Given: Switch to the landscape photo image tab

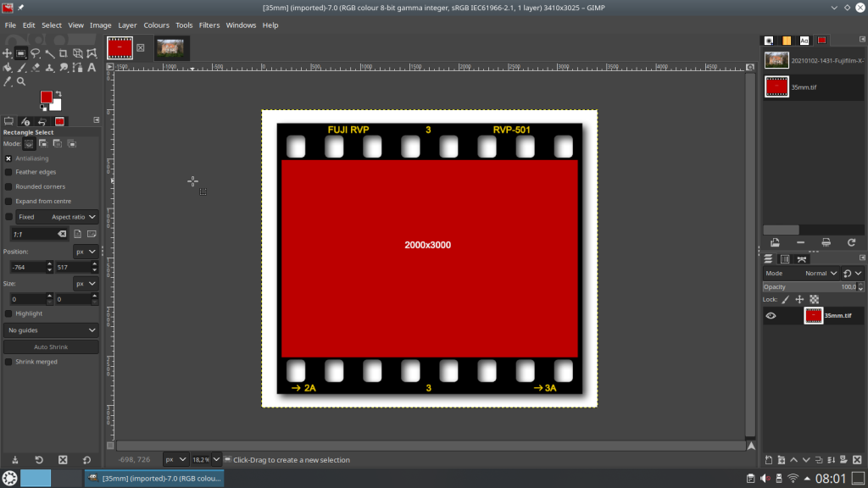Looking at the screenshot, I should click(x=170, y=48).
